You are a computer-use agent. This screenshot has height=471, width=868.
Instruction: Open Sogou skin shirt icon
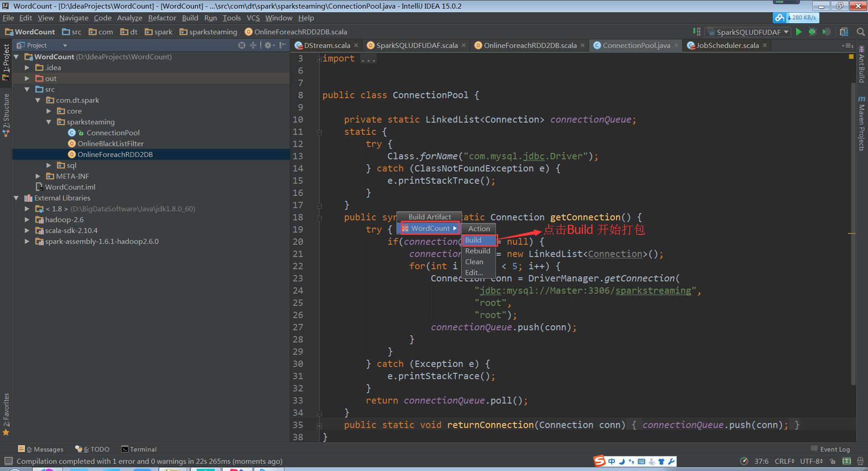click(x=661, y=461)
